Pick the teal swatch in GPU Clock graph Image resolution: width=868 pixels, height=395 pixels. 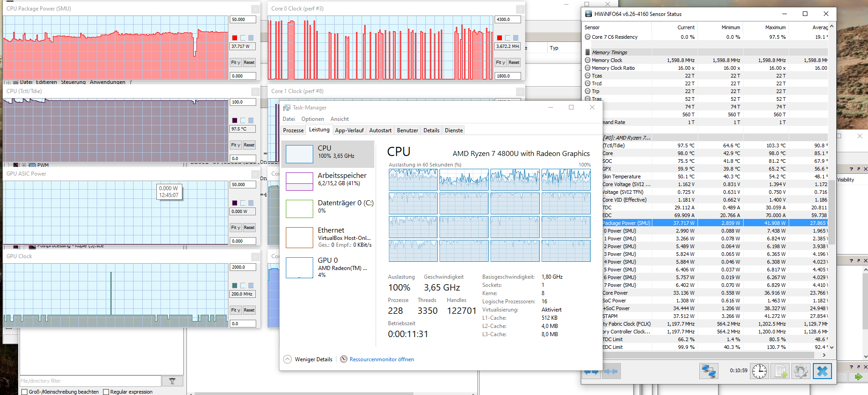[x=235, y=286]
